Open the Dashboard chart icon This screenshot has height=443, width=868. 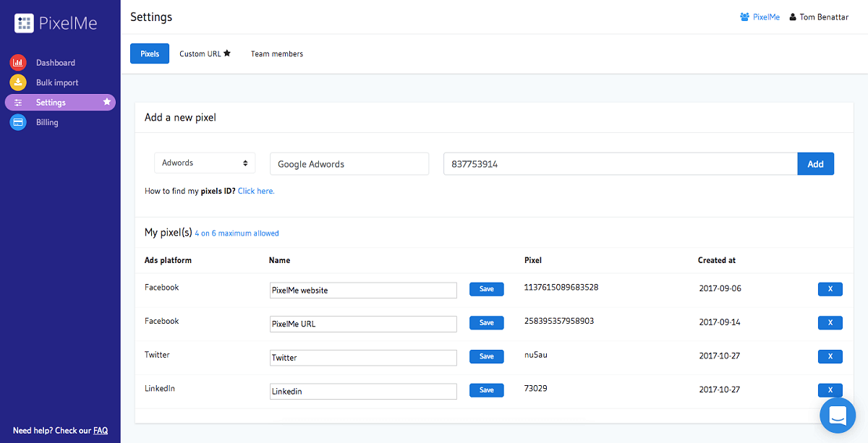pyautogui.click(x=18, y=63)
